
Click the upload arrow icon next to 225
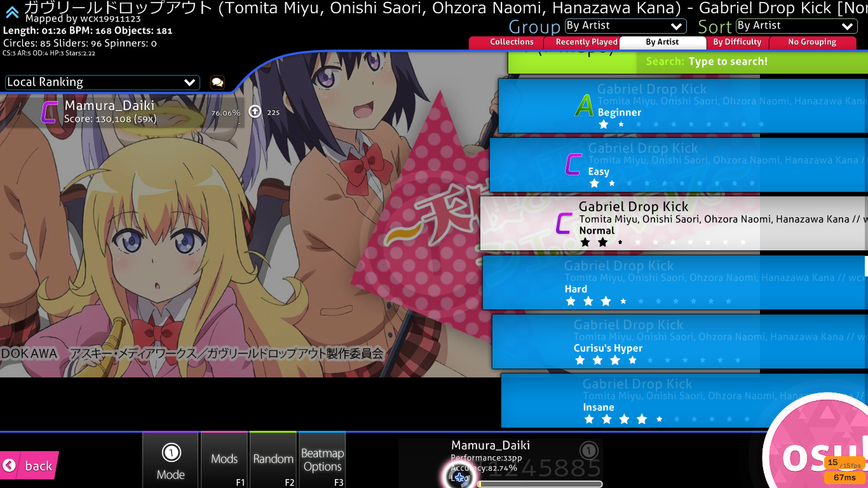[255, 112]
